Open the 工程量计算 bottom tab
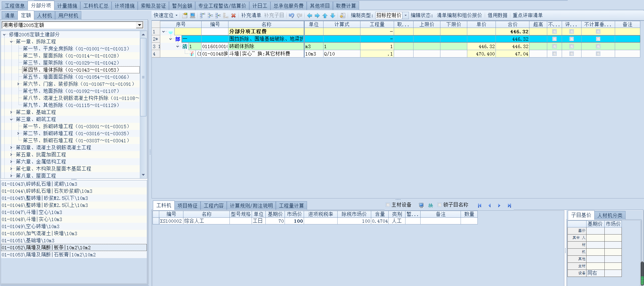This screenshot has width=644, height=286. click(x=291, y=206)
